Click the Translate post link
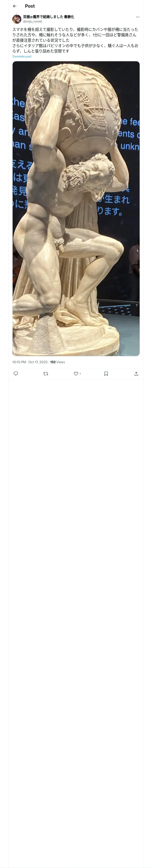 pos(22,57)
